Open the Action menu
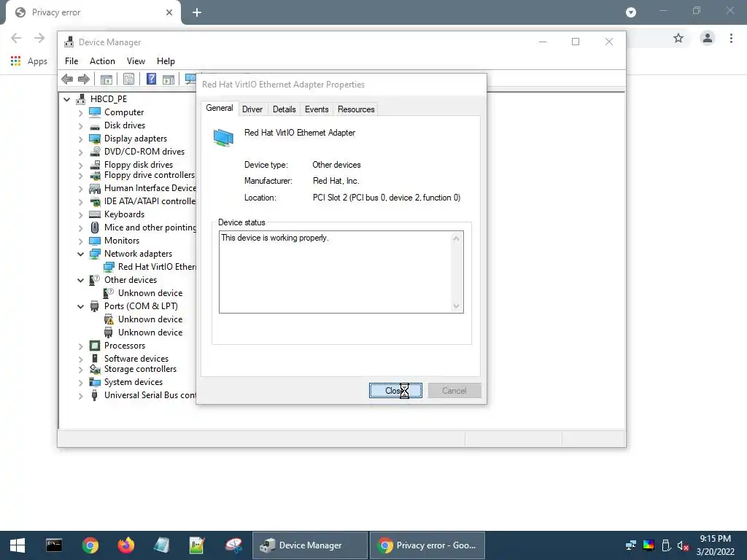Viewport: 747px width, 560px height. (x=102, y=61)
